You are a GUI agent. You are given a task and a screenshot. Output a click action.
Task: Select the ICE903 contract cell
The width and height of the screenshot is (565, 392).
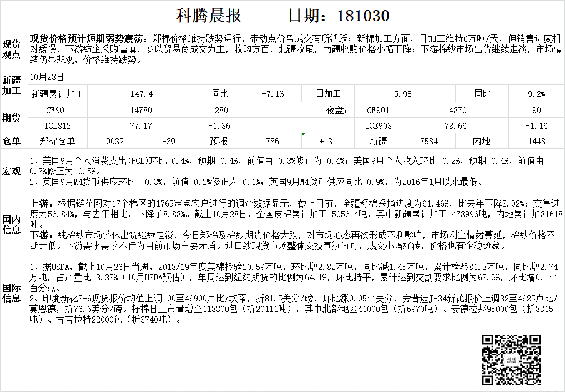point(379,126)
